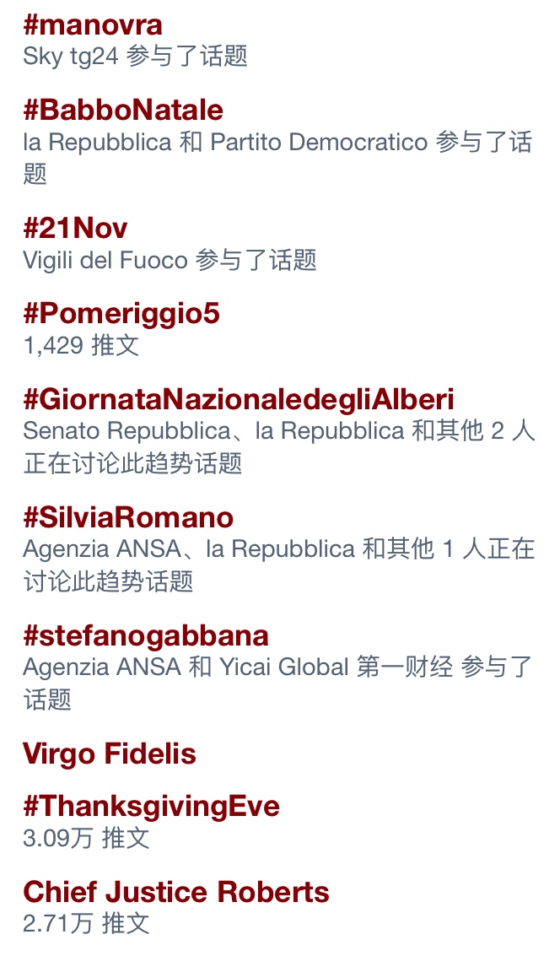Click the Sky tg24 participation line
The width and height of the screenshot is (560, 967).
pos(135,57)
